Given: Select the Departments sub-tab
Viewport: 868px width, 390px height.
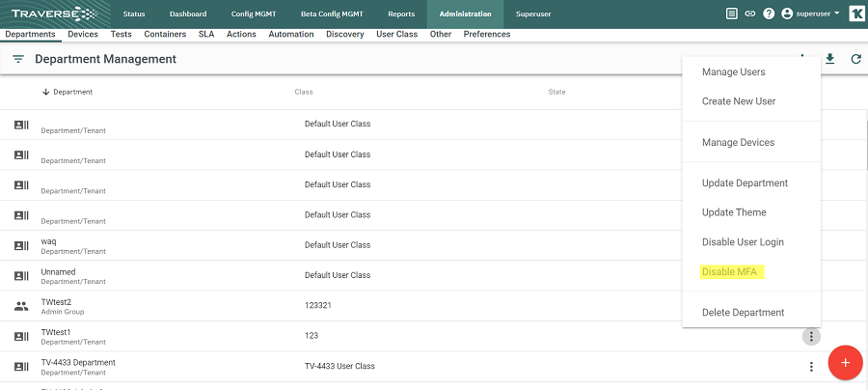Looking at the screenshot, I should click(31, 35).
